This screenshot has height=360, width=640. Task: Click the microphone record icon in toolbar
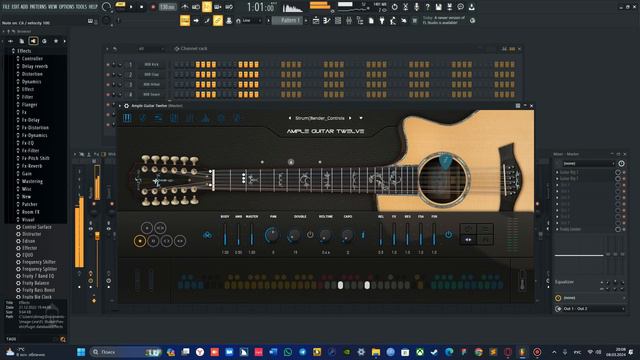(416, 7)
